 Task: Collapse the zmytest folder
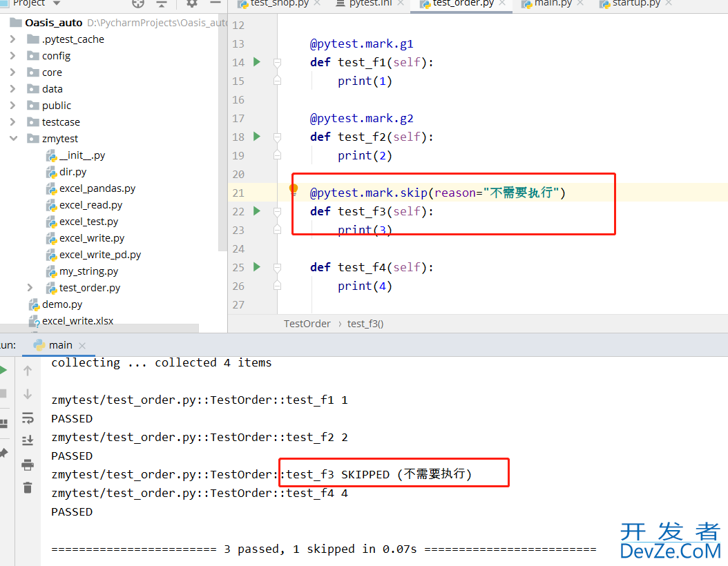pyautogui.click(x=13, y=139)
